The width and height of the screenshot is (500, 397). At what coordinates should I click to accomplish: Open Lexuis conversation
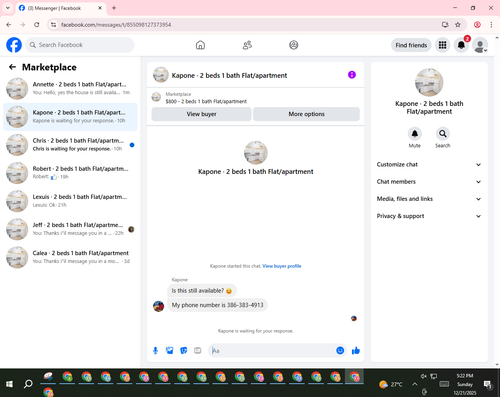tap(70, 201)
